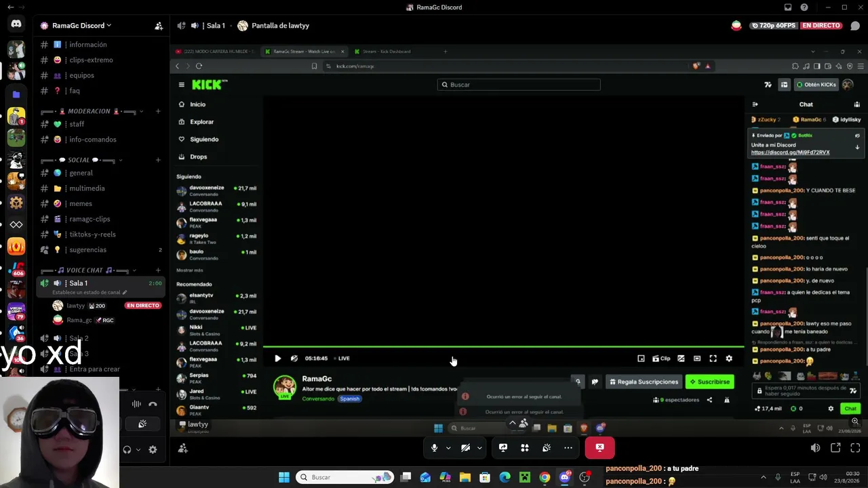Open Google Chrome from taskbar
868x488 pixels.
(545, 477)
